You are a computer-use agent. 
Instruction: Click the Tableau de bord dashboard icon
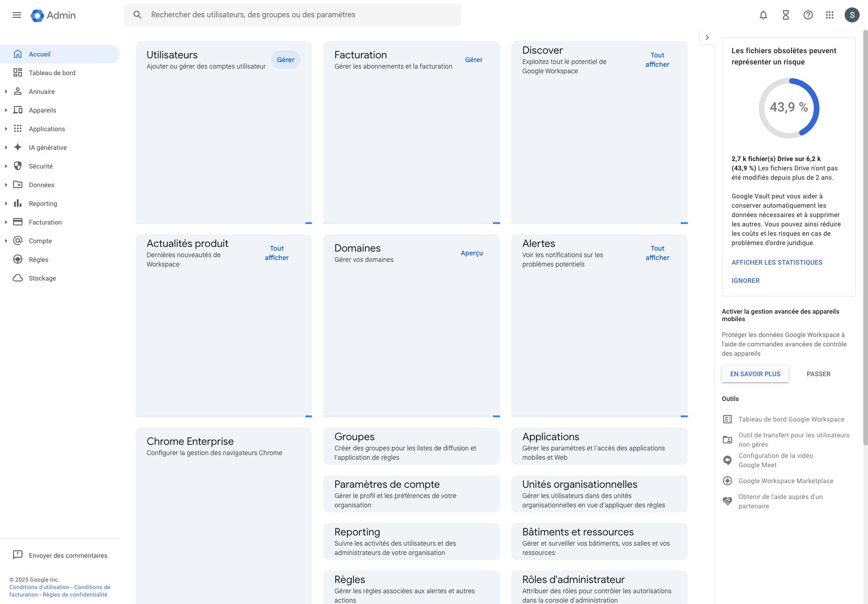click(18, 73)
